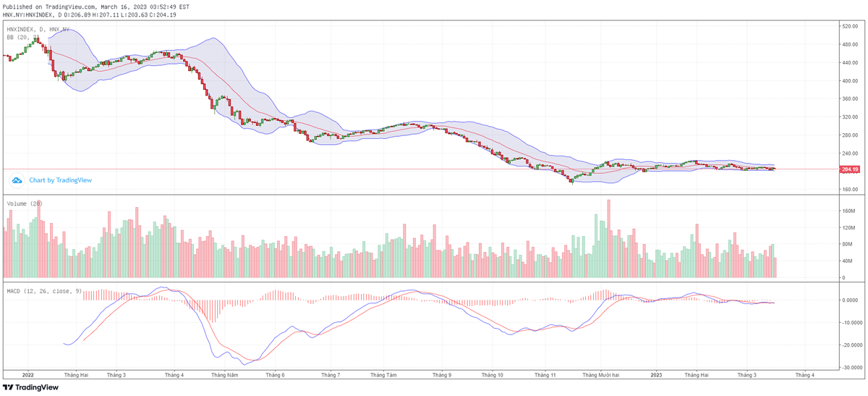Viewport: 868px width, 396px height.
Task: Click the cloud icon beside Chart by TradingView
Action: coord(17,180)
